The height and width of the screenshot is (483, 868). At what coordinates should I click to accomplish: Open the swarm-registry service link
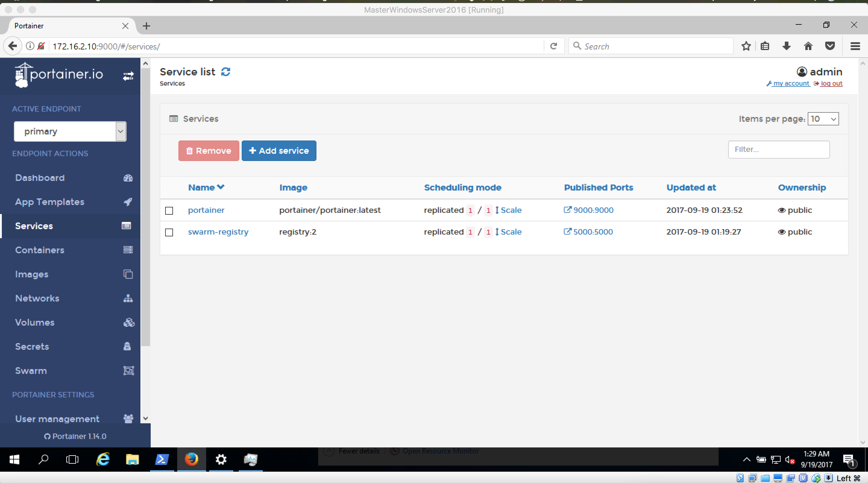point(218,232)
